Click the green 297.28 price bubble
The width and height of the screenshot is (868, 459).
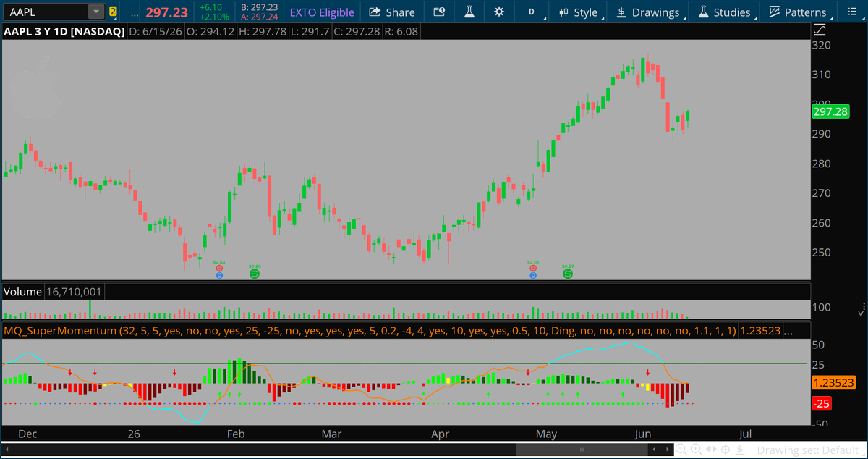830,112
